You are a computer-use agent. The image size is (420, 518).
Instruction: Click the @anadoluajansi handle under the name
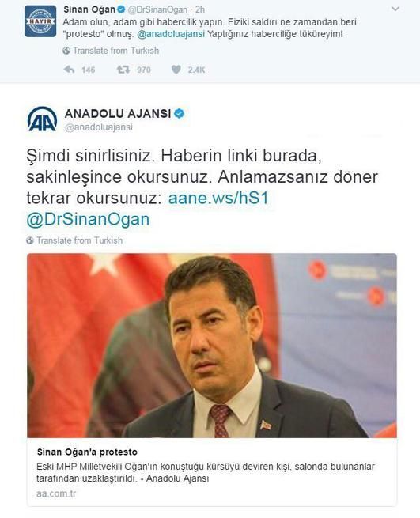click(98, 127)
